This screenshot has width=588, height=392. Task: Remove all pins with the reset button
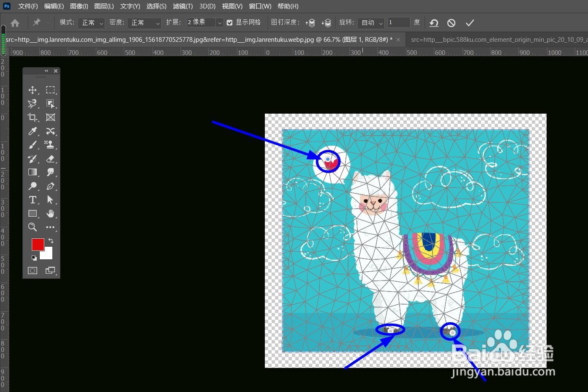[x=434, y=23]
